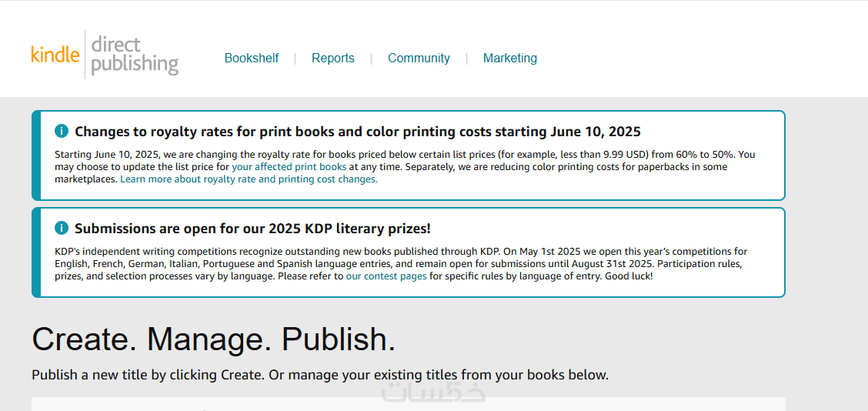Screen dimensions: 868x411
Task: Follow 'Learn more about royalty rate' link
Action: pos(249,179)
